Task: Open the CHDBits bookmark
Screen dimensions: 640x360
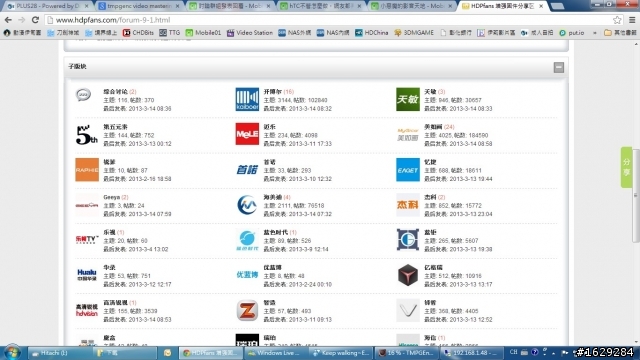Action: [x=138, y=33]
